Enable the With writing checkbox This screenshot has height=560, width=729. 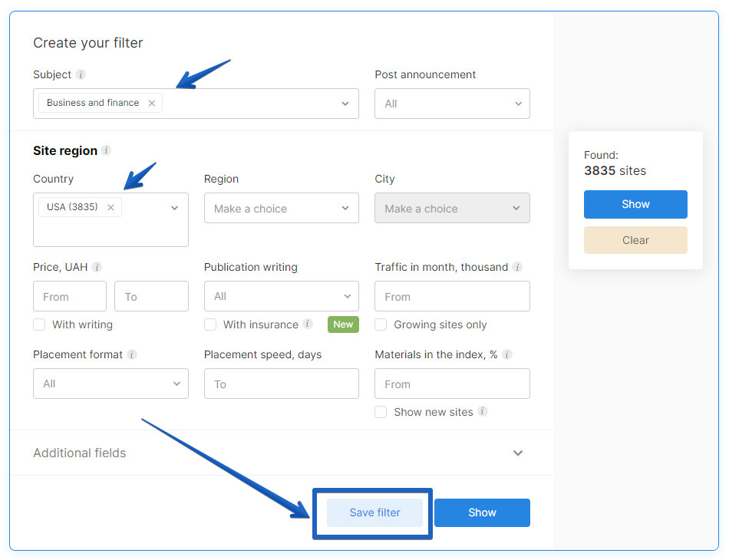[x=39, y=324]
